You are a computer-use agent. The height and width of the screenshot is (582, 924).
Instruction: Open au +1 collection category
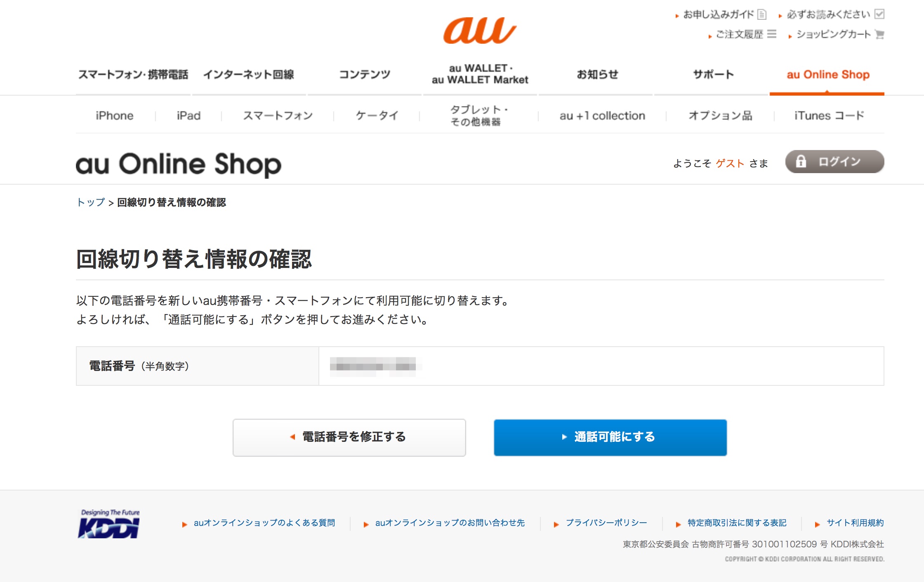602,116
